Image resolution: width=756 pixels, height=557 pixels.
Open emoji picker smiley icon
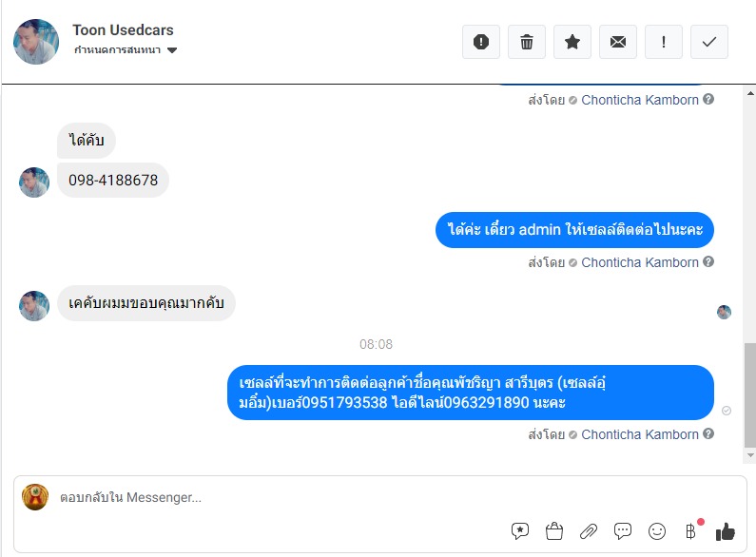click(657, 531)
